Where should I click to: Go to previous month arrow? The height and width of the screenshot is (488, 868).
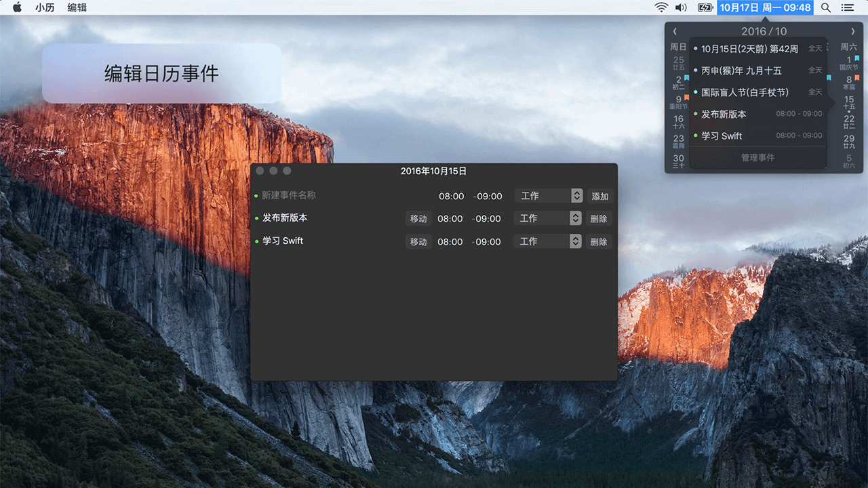tap(675, 31)
